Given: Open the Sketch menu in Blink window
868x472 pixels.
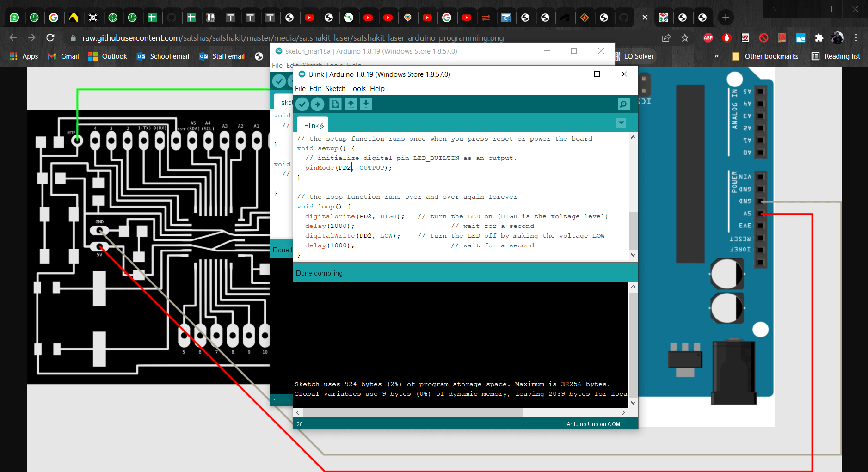Looking at the screenshot, I should pos(335,89).
